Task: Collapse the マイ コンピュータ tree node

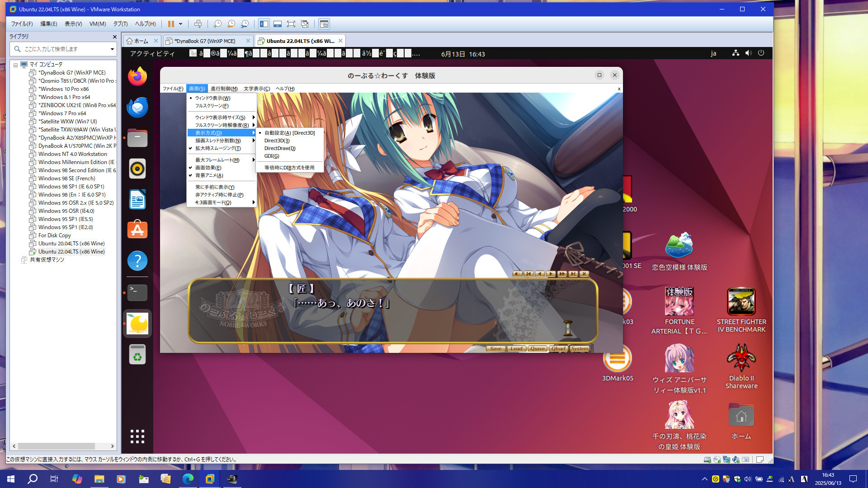Action: pos(15,65)
